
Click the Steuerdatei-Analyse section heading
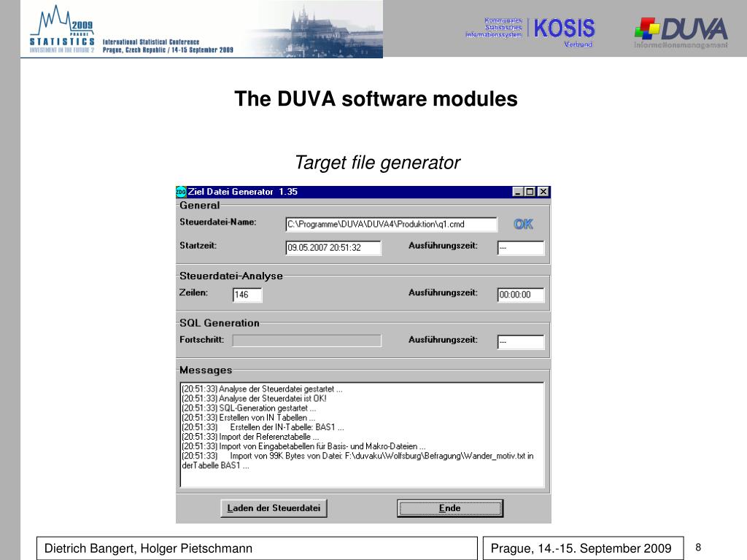(231, 276)
